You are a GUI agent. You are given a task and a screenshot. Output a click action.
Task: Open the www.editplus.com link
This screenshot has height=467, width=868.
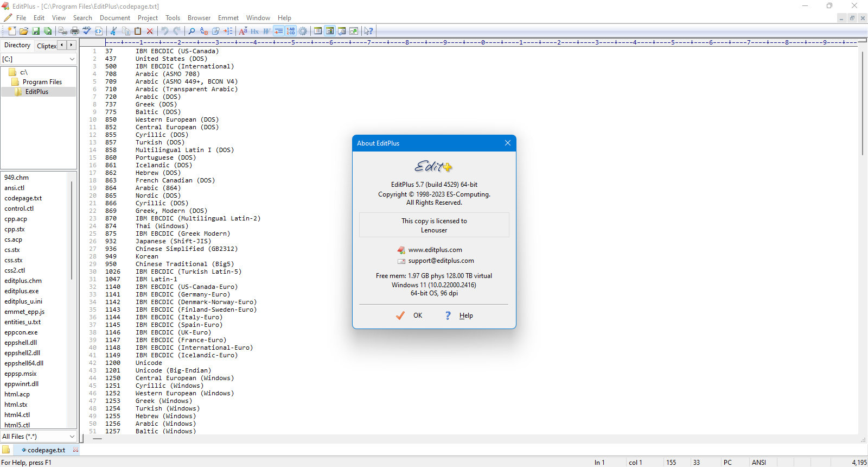point(435,250)
